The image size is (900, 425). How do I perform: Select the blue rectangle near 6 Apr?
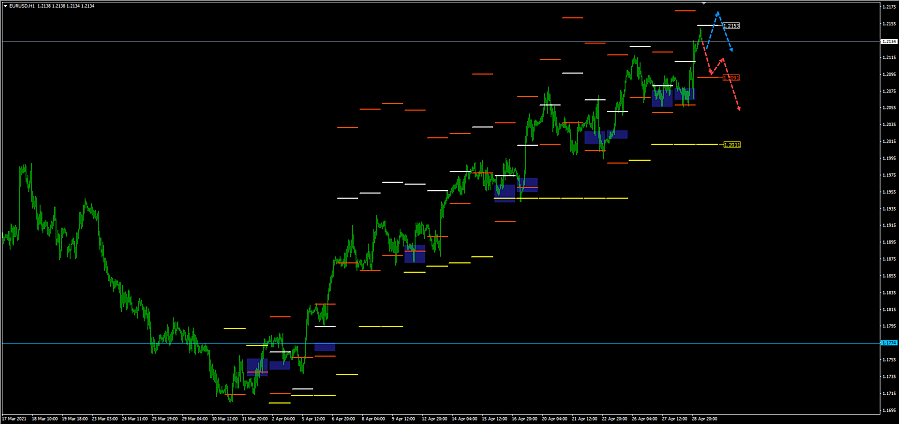click(x=325, y=347)
